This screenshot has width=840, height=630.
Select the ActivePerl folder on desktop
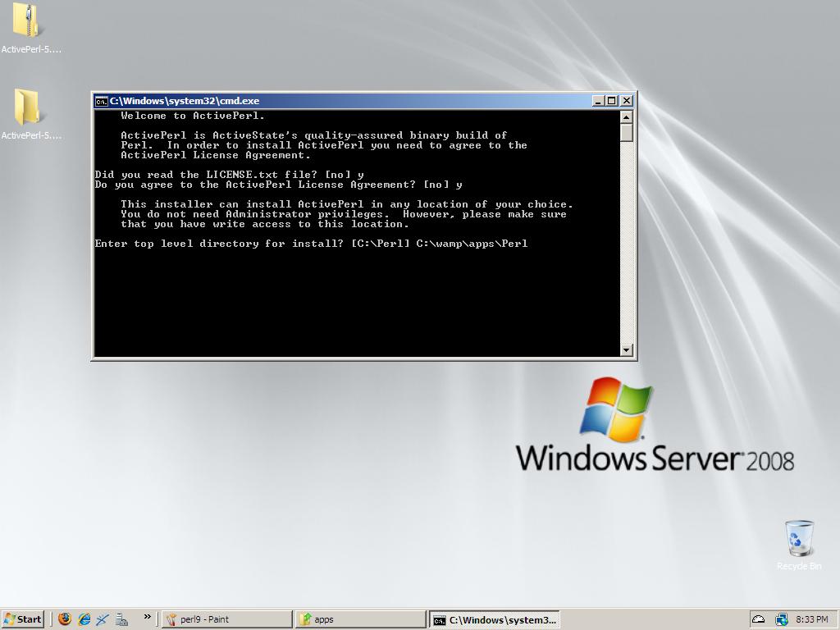tap(28, 107)
